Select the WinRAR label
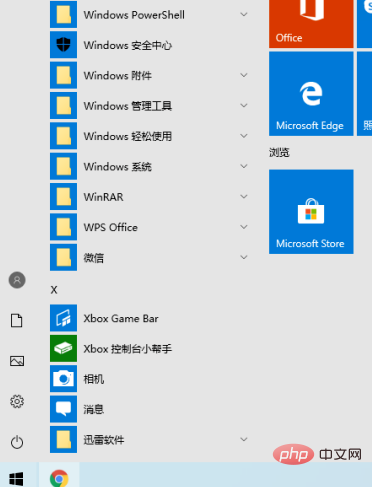372x487 pixels. (x=104, y=197)
